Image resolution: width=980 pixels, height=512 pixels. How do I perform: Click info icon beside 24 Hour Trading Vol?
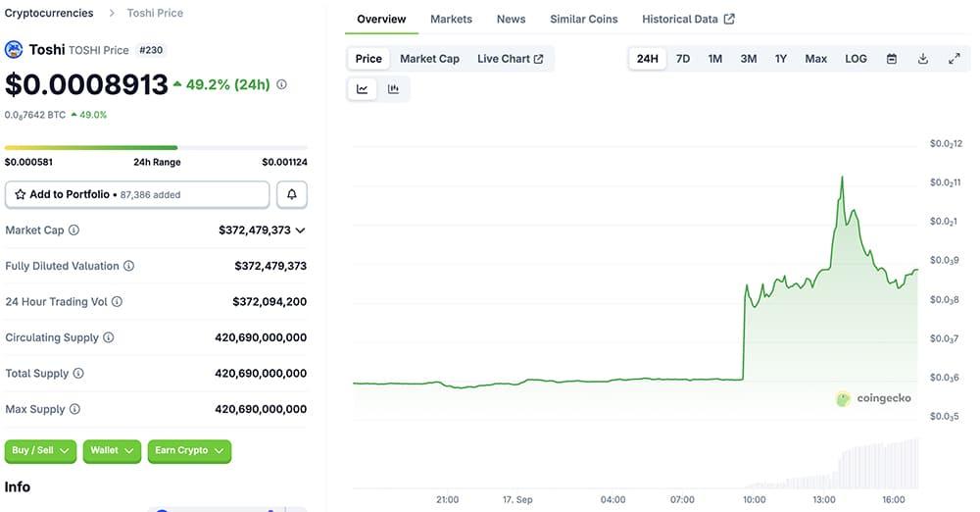tap(117, 302)
